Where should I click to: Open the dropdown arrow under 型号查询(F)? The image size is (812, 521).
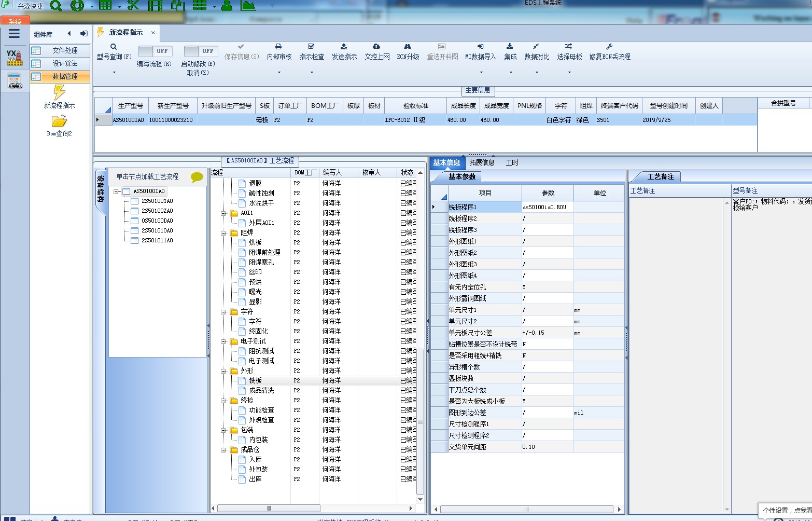click(x=114, y=73)
